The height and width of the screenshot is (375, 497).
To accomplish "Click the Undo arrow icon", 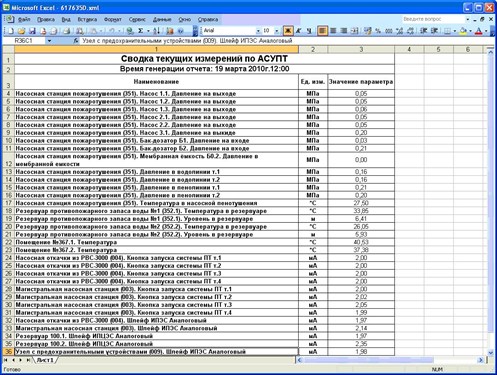I will click(112, 31).
